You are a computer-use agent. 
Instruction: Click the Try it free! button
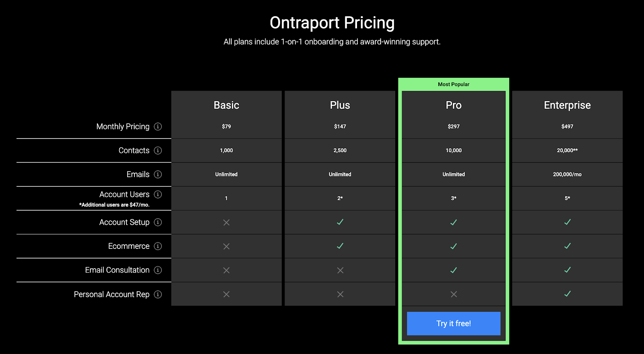tap(454, 323)
